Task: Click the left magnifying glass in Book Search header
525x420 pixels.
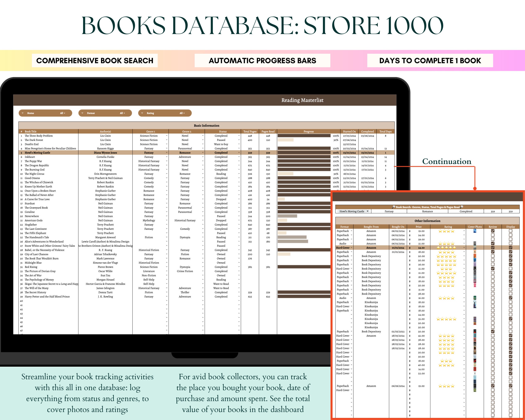Action: tap(394, 207)
